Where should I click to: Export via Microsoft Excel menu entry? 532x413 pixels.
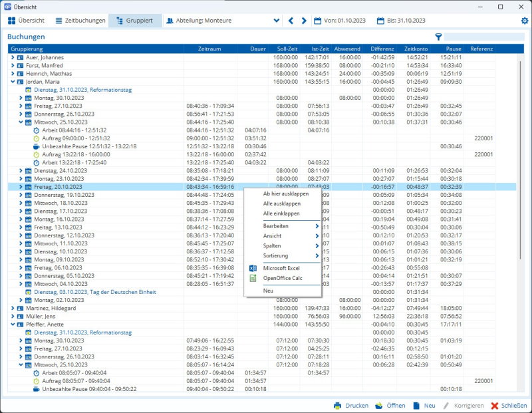281,268
